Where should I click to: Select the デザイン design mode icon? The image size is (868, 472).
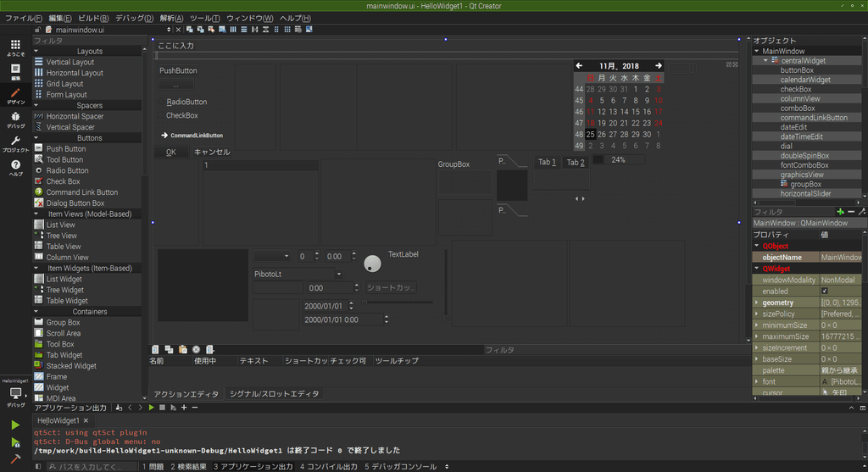point(15,95)
